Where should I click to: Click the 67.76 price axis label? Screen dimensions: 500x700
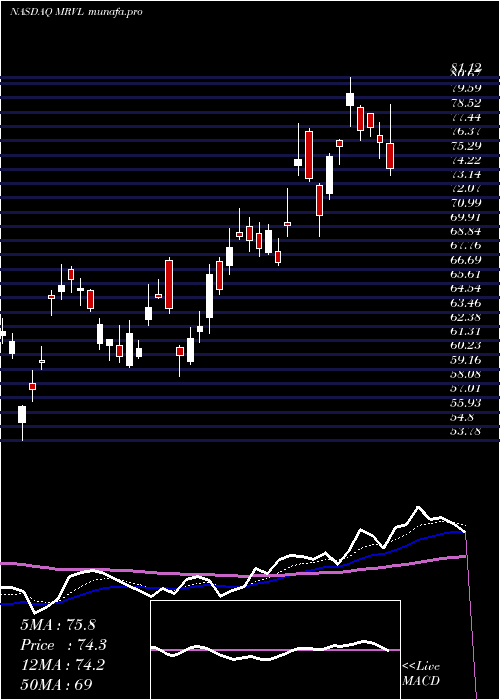(x=466, y=246)
